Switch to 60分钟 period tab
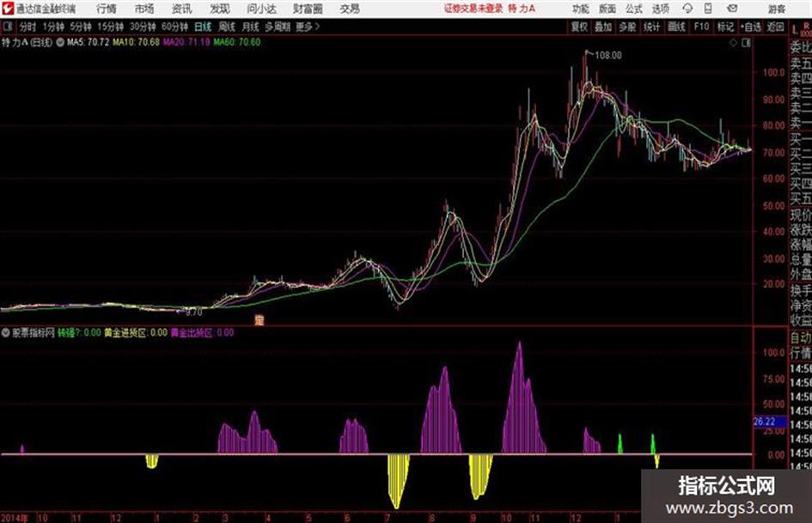 [x=174, y=27]
